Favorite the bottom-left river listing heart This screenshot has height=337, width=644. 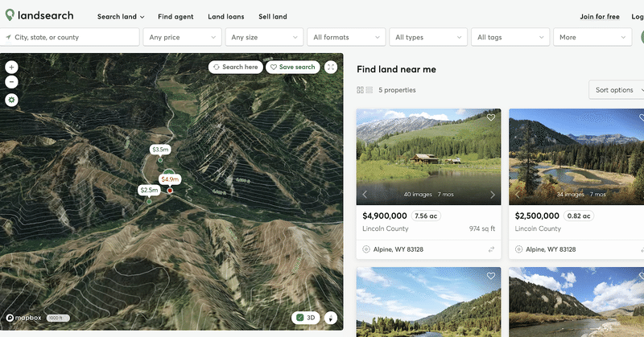(x=491, y=276)
